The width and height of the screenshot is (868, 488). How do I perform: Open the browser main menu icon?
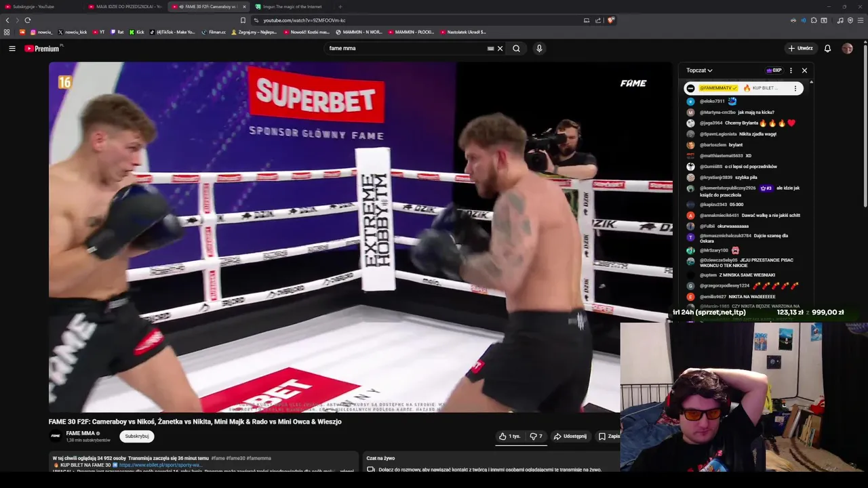coord(861,20)
